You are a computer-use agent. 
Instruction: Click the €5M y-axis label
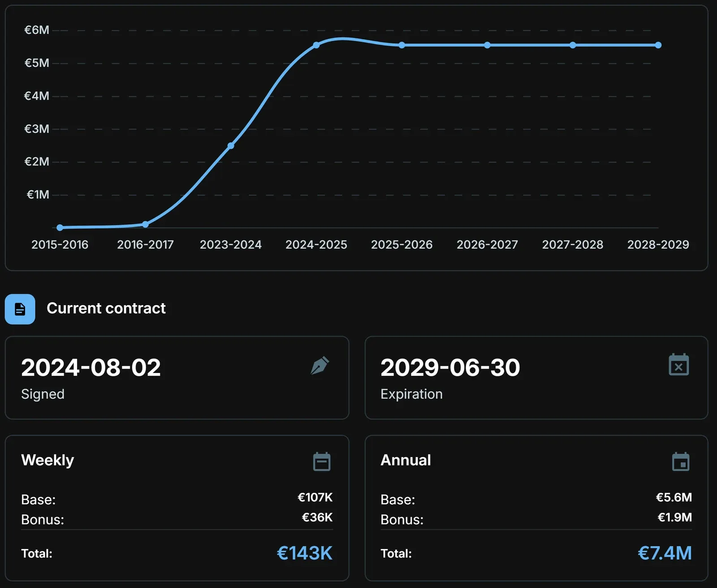click(x=37, y=63)
